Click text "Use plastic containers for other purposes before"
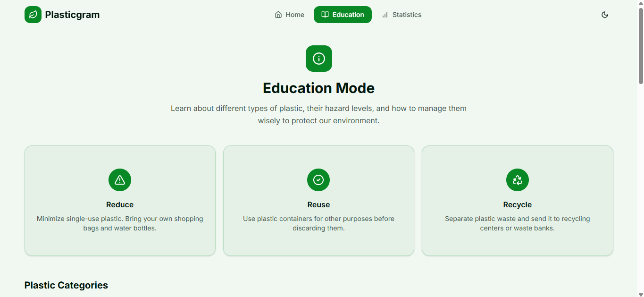The width and height of the screenshot is (644, 297). point(318,219)
